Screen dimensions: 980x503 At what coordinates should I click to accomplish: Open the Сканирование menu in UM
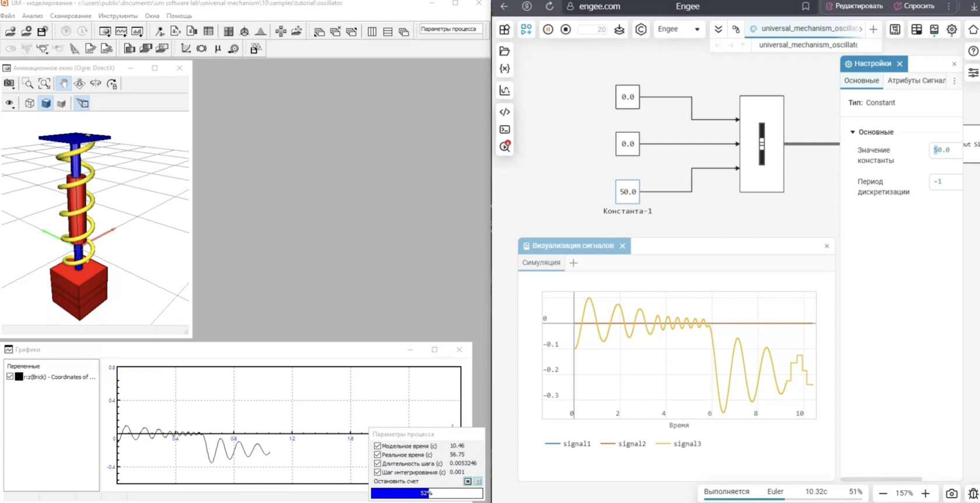[x=71, y=16]
